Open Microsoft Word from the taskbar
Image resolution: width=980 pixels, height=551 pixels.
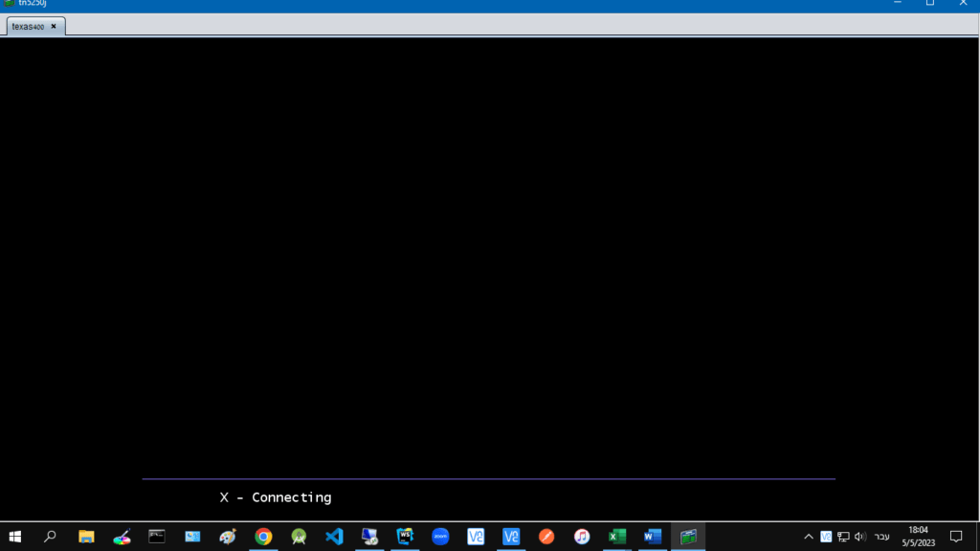coord(653,536)
